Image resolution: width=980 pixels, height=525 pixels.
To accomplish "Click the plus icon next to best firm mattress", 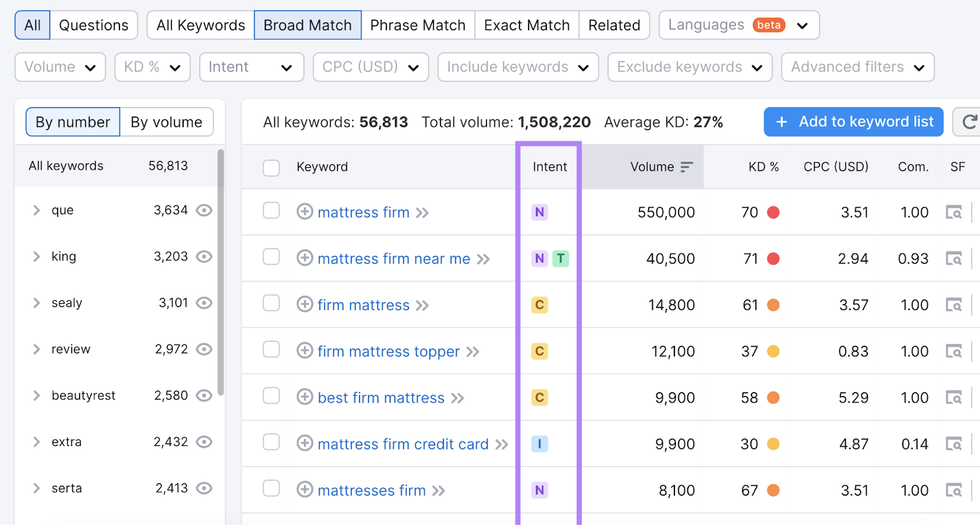I will (x=305, y=397).
